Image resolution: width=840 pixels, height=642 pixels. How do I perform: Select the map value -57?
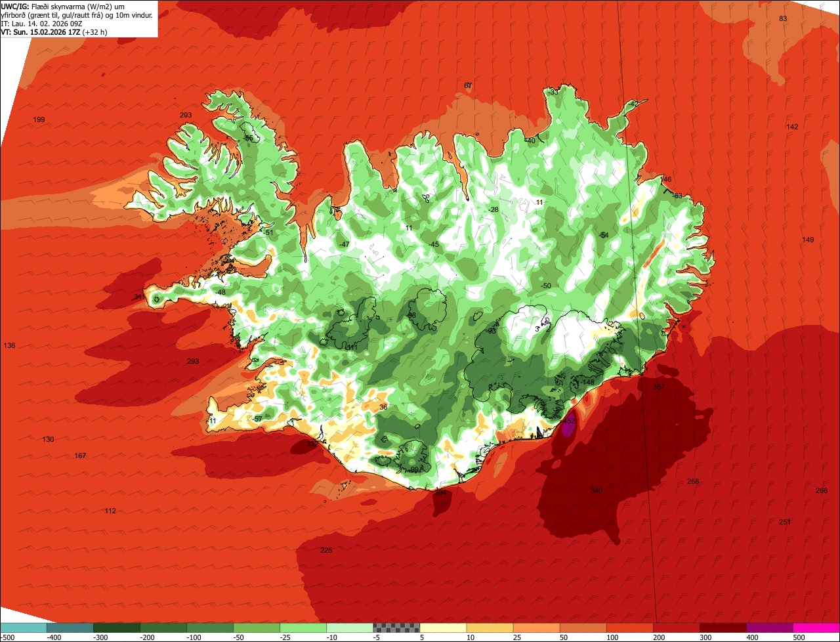[257, 419]
